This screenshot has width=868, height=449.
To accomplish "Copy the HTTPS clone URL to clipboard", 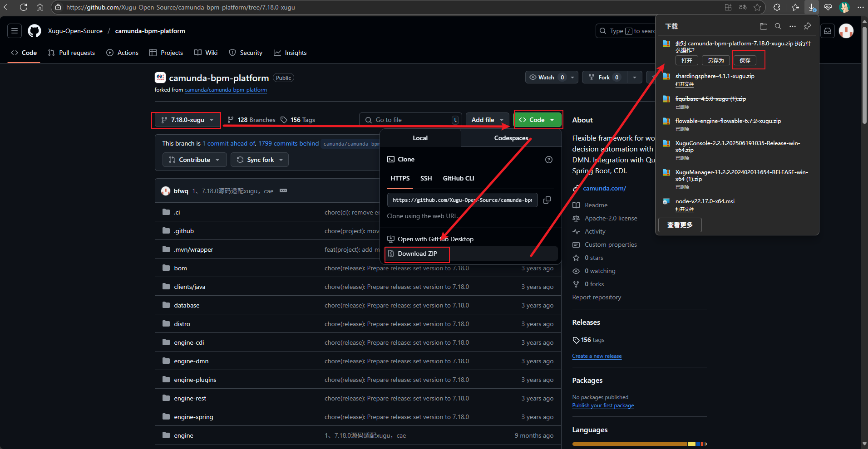I will point(547,200).
